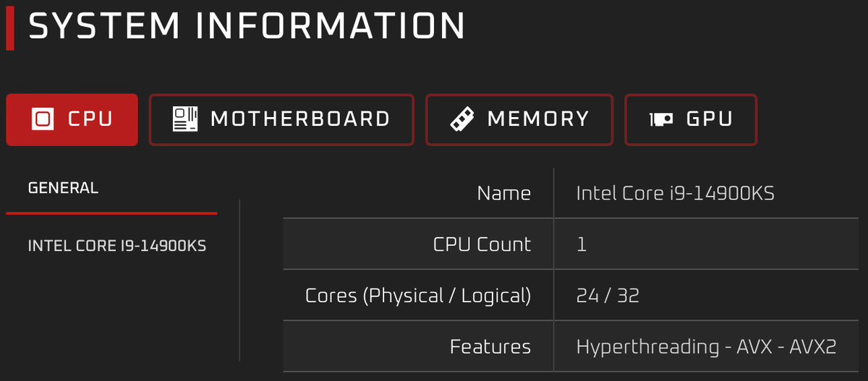868x381 pixels.
Task: Click the CPU chip icon
Action: [x=43, y=119]
